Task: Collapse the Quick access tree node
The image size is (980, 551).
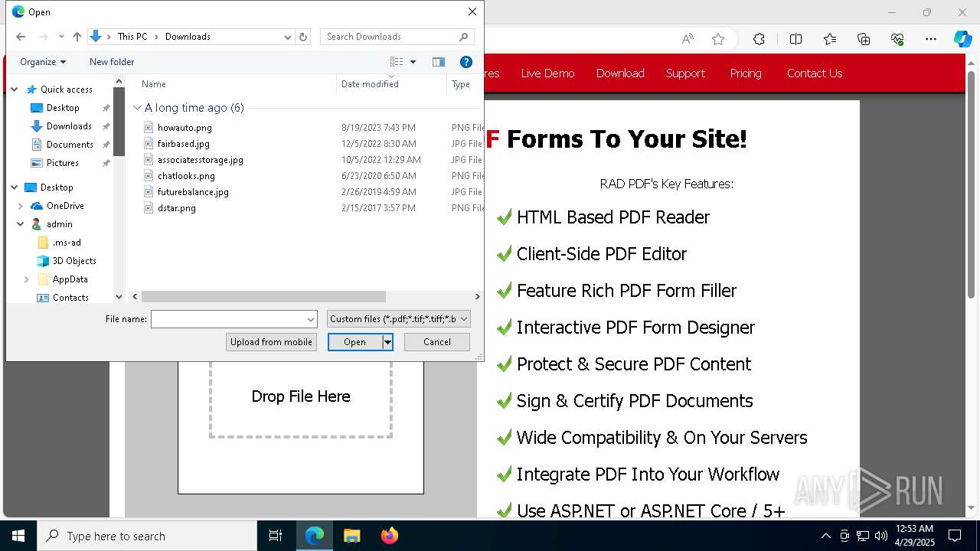Action: point(15,90)
